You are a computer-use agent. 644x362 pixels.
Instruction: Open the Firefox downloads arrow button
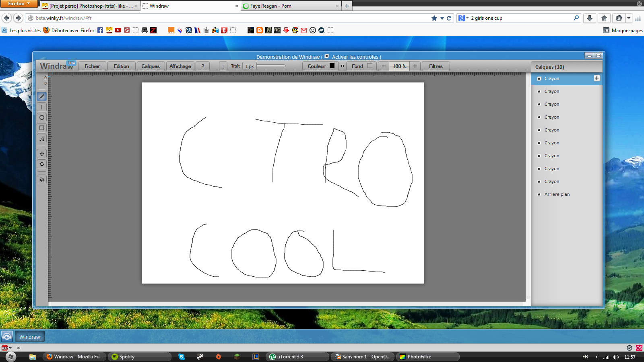coord(590,18)
